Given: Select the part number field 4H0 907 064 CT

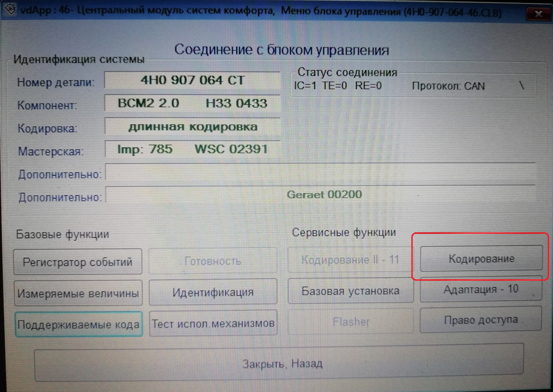Looking at the screenshot, I should pyautogui.click(x=192, y=81).
